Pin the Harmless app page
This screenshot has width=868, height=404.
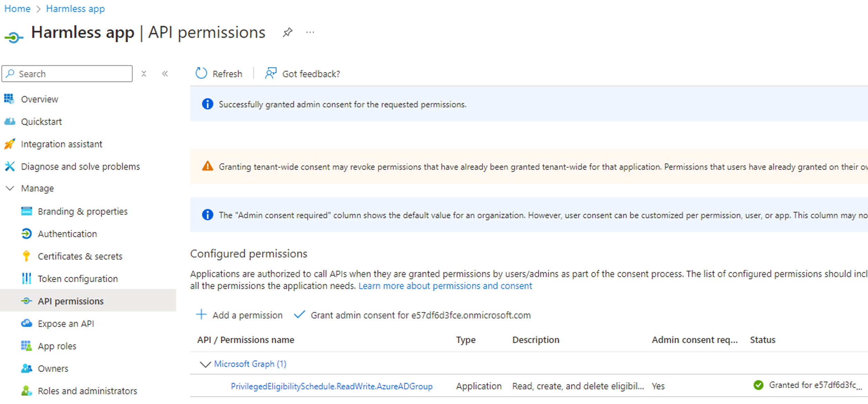tap(287, 33)
